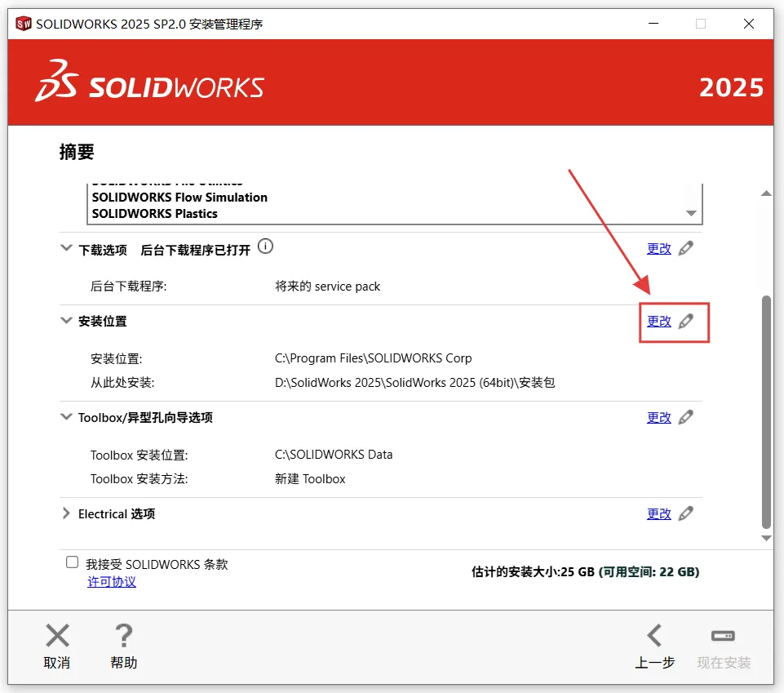Click the 摘要 heading

(77, 152)
